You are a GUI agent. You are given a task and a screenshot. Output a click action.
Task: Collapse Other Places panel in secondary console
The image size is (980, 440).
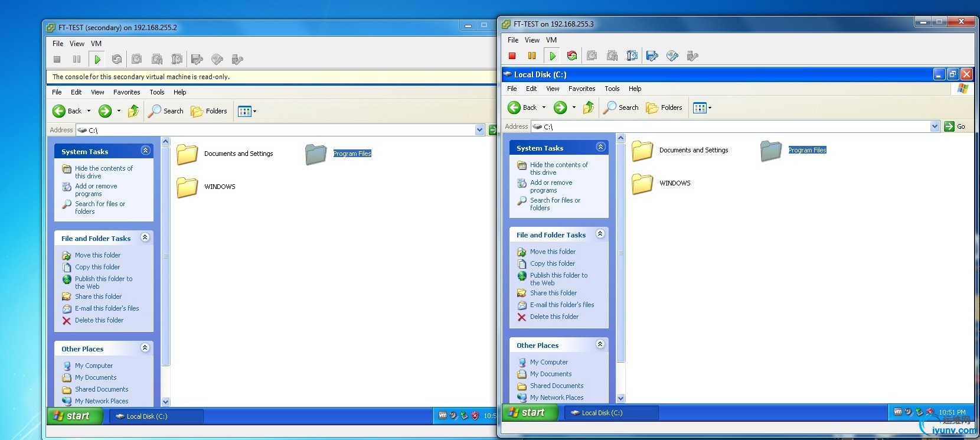coord(145,348)
